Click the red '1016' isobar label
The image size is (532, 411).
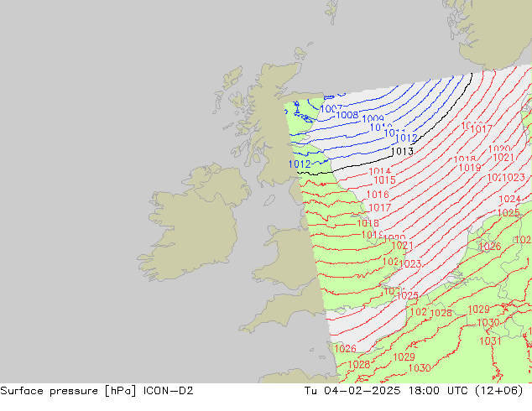(x=378, y=195)
